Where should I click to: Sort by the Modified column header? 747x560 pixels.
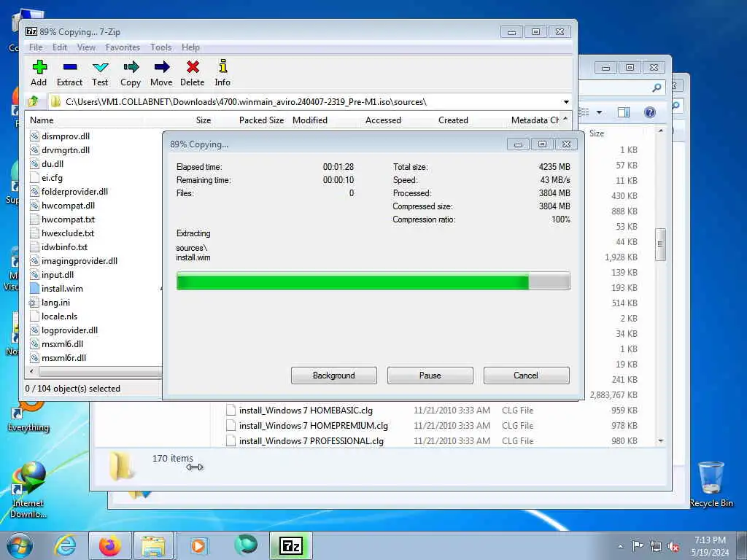click(309, 120)
